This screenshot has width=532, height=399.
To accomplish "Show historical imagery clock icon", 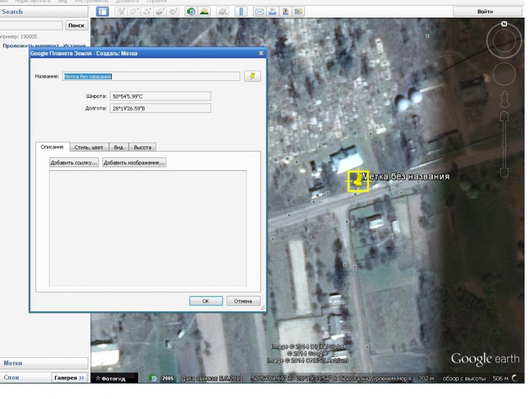I will [x=191, y=12].
